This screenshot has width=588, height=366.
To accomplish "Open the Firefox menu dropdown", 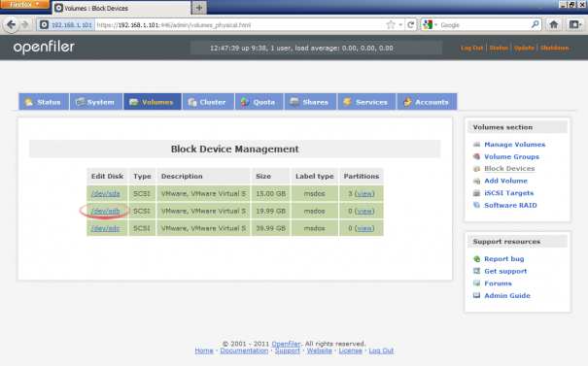I will tap(24, 5).
